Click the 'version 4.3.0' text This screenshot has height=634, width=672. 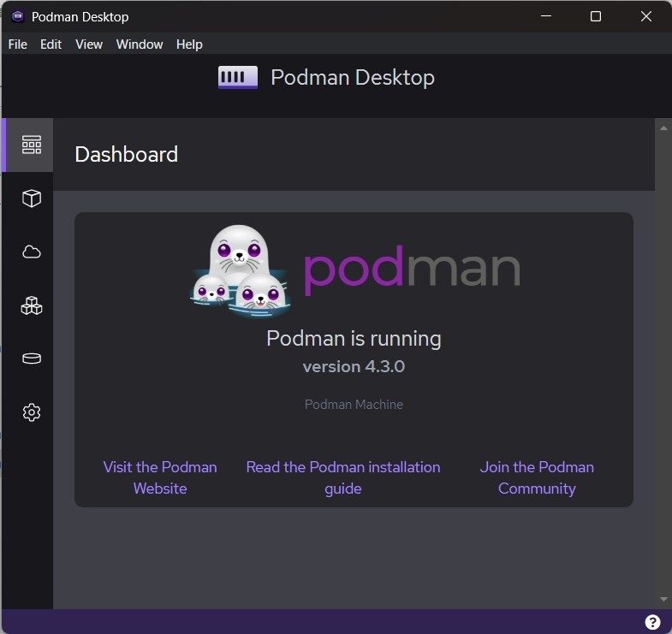(x=354, y=366)
